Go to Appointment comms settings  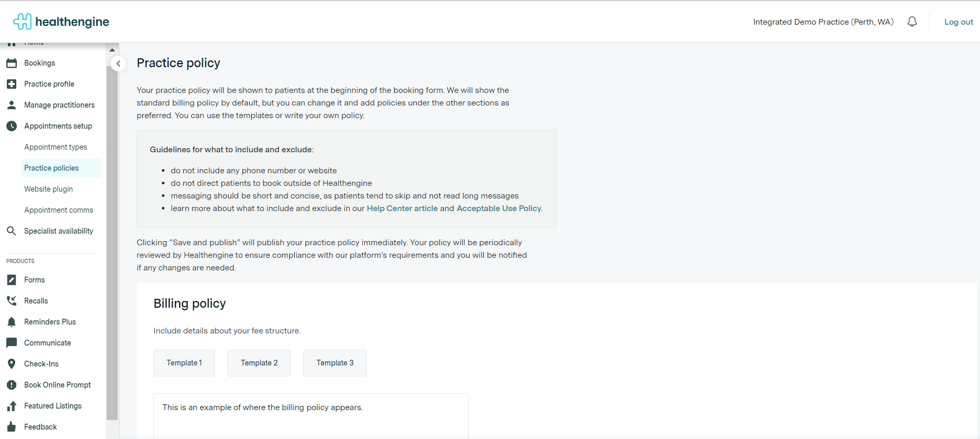(58, 210)
